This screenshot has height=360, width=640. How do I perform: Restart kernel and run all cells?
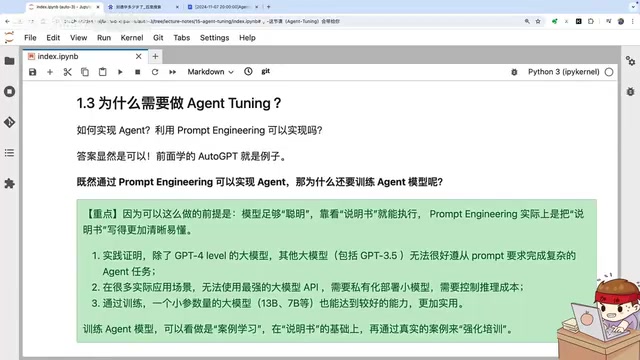[172, 72]
